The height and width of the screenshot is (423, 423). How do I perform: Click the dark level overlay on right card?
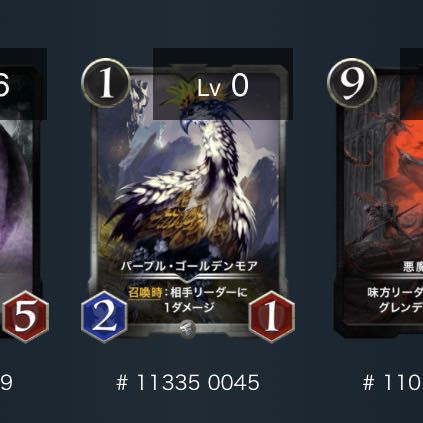(411, 84)
